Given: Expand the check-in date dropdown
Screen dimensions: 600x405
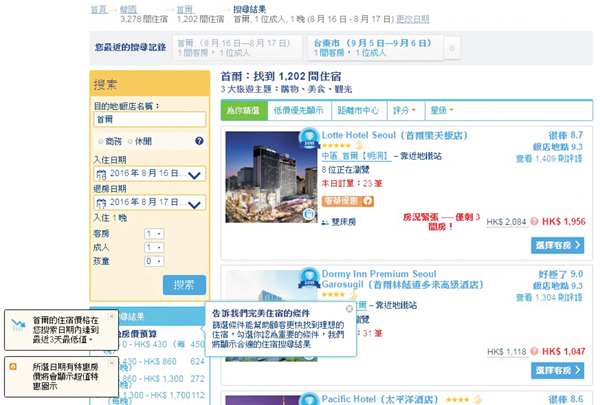Looking at the screenshot, I should click(195, 175).
